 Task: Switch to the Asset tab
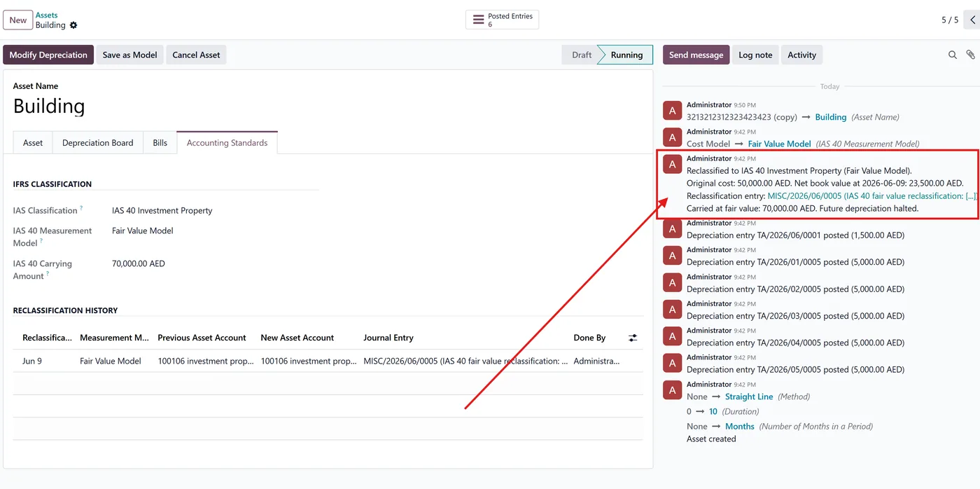pyautogui.click(x=33, y=142)
